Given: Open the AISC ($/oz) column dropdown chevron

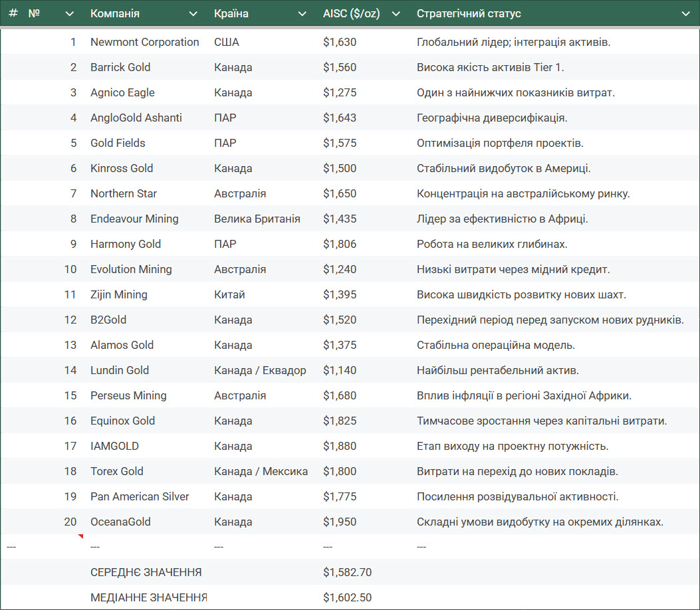Looking at the screenshot, I should (x=396, y=14).
